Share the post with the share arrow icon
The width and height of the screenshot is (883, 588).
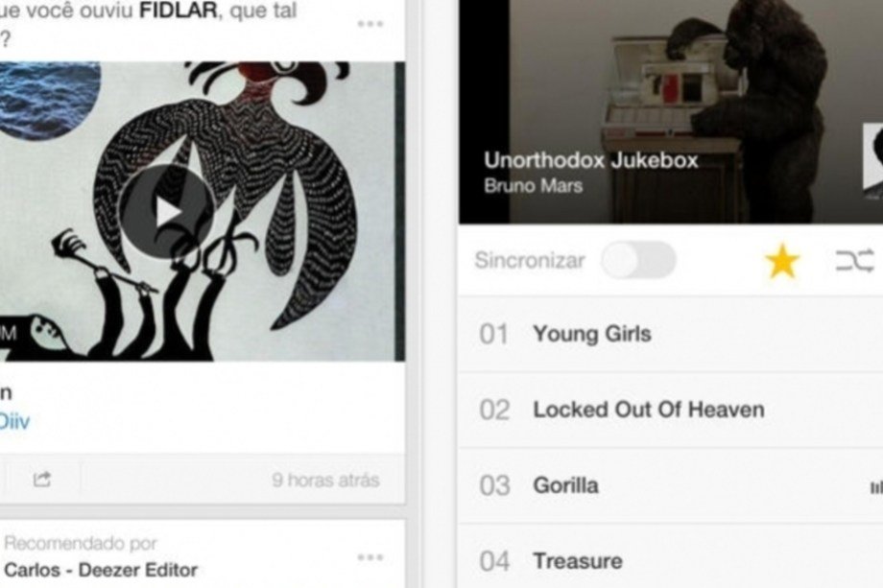[42, 480]
